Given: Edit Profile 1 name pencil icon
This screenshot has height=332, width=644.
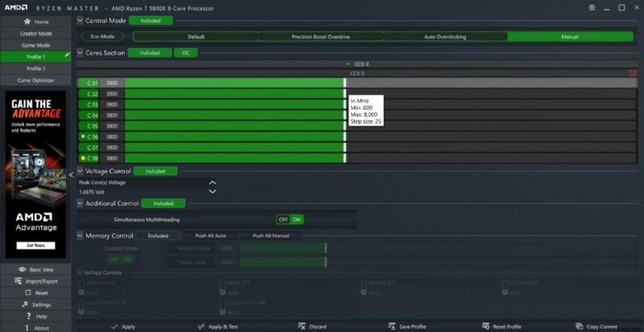Looking at the screenshot, I should click(68, 55).
